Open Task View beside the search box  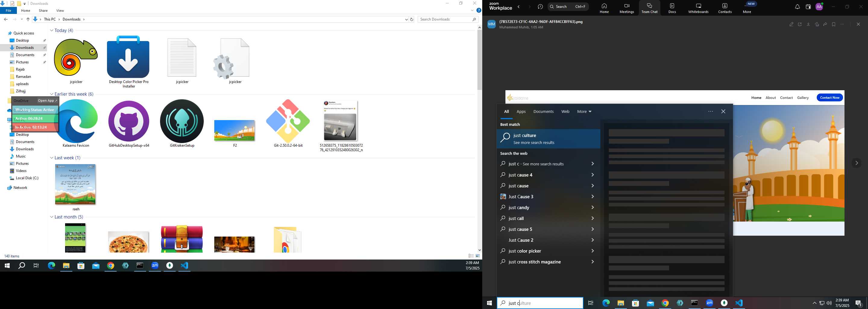click(591, 303)
